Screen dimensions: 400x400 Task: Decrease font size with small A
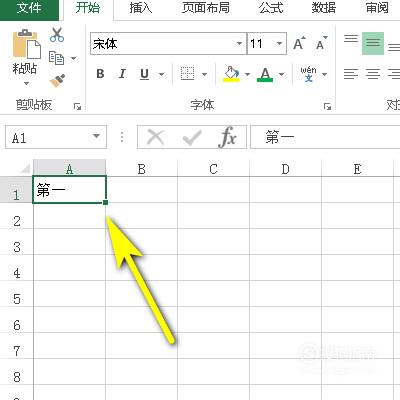click(322, 43)
